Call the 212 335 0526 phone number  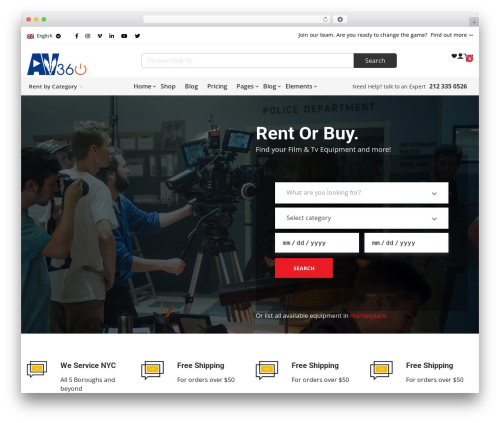click(448, 86)
